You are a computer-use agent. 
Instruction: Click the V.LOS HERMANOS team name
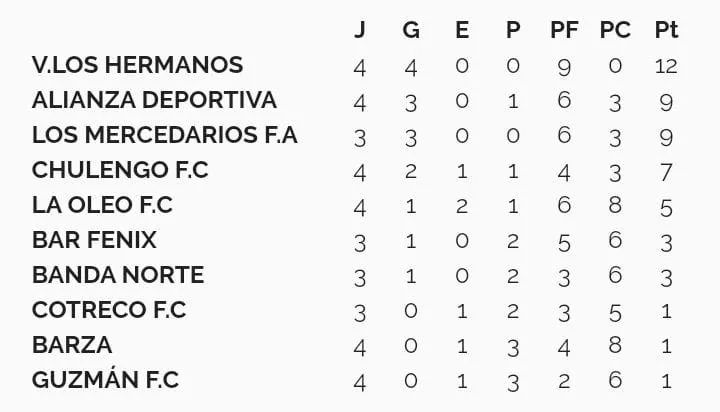(x=137, y=66)
